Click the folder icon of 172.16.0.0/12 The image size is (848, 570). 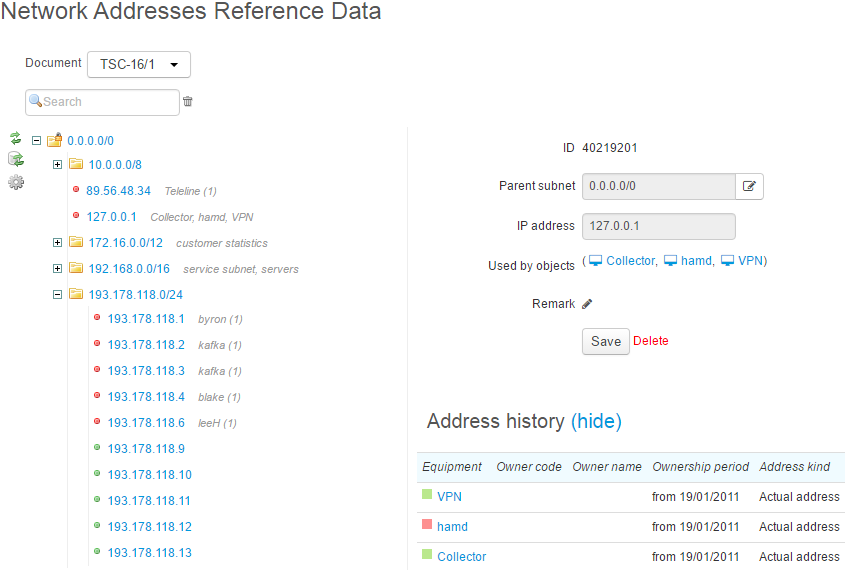[x=76, y=242]
